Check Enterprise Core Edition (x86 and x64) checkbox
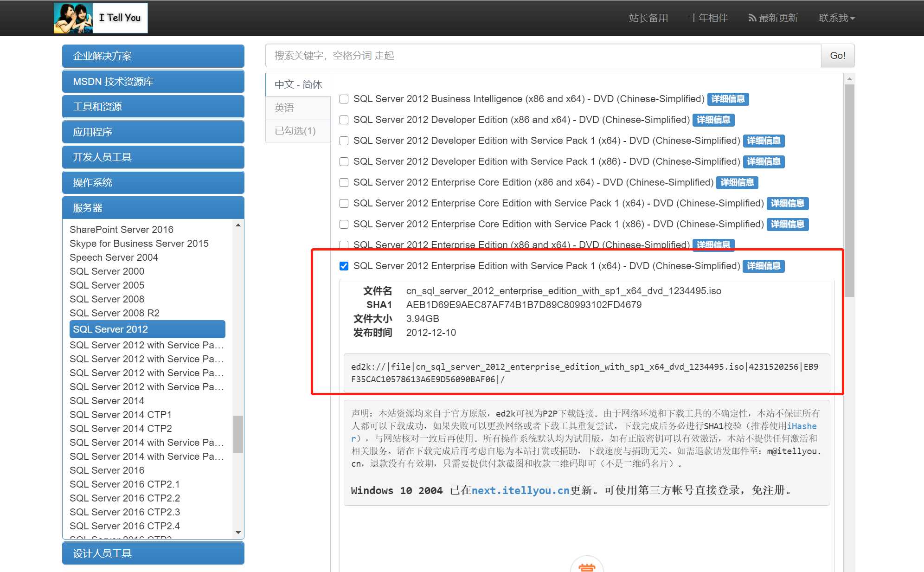The height and width of the screenshot is (572, 924). point(344,182)
